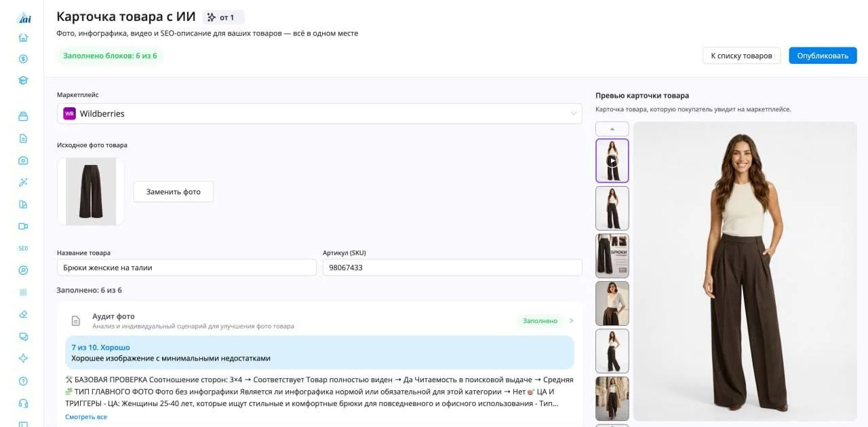Open the stacked box products icon

[x=23, y=116]
